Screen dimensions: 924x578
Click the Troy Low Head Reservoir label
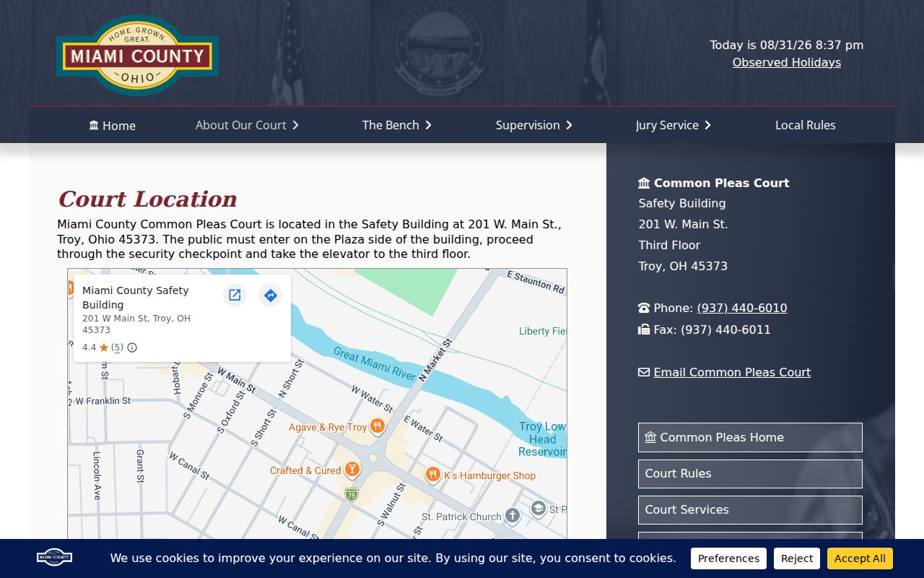coord(542,439)
